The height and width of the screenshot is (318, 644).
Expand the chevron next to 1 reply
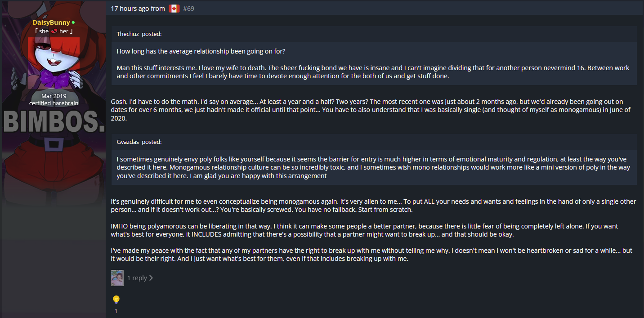[151, 278]
